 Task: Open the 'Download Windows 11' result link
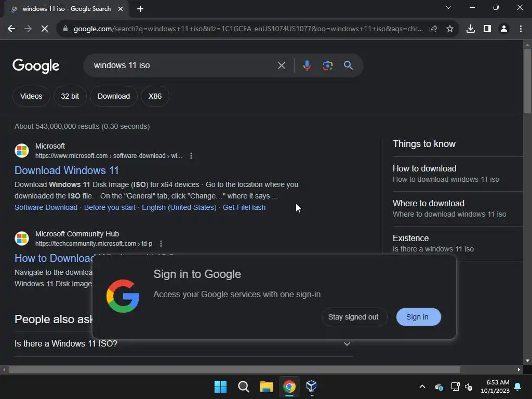point(66,170)
